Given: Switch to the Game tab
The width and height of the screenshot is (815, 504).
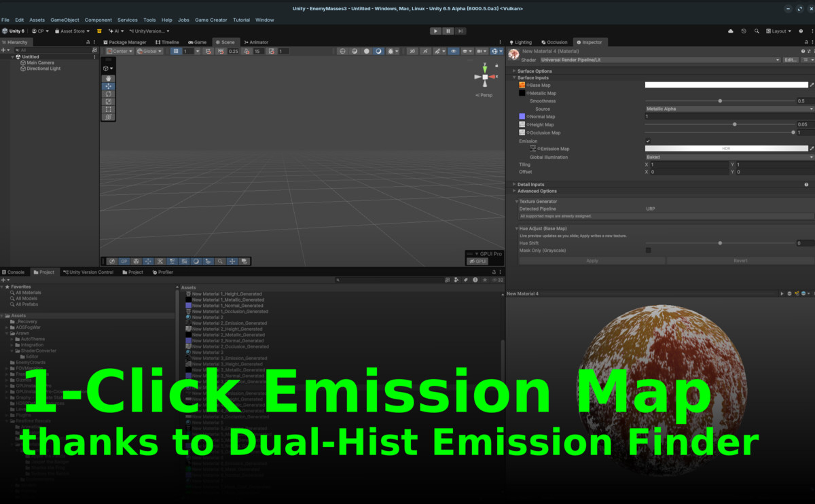Looking at the screenshot, I should tap(198, 42).
